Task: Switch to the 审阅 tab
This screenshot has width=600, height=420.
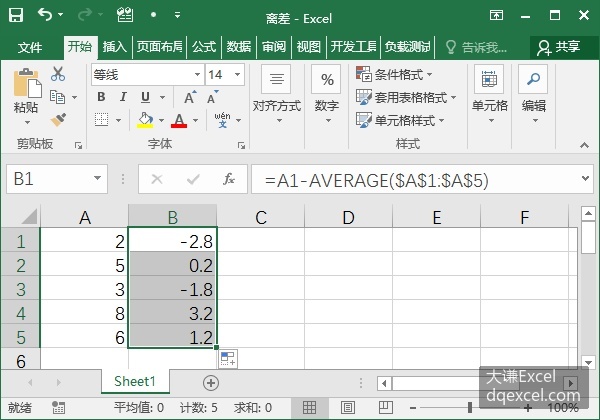Action: [274, 47]
